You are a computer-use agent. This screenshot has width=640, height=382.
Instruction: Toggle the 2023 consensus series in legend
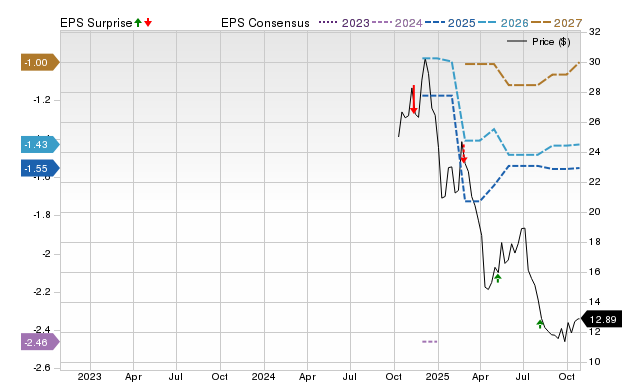(344, 23)
